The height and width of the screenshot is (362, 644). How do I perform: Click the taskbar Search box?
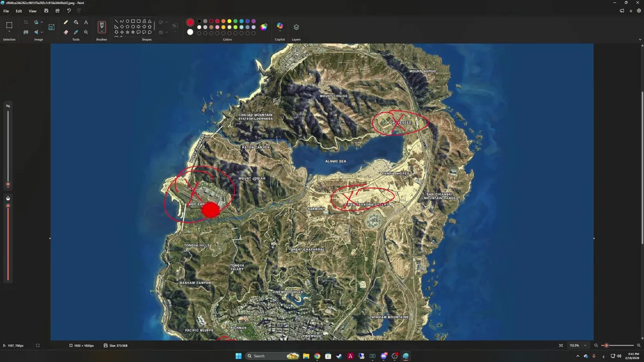pyautogui.click(x=272, y=356)
